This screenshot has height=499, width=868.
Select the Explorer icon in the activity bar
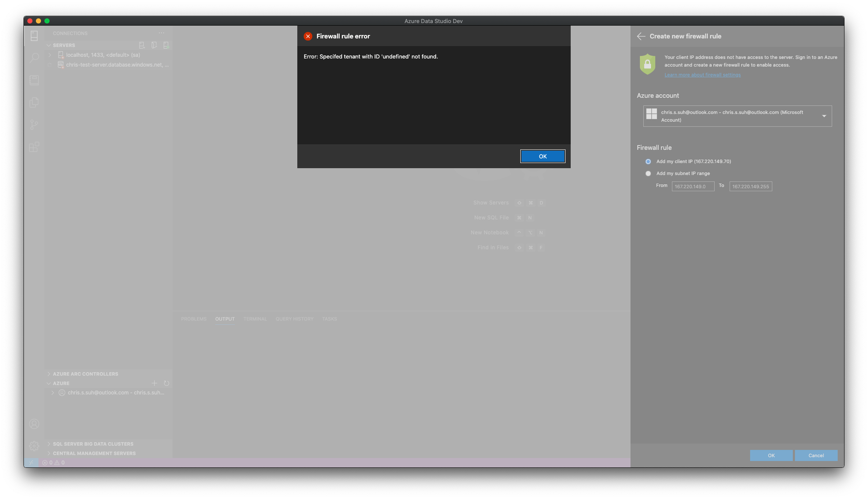(34, 102)
